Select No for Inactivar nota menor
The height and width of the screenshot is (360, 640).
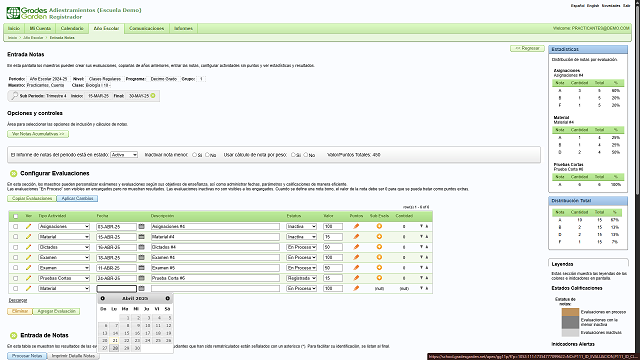coord(207,155)
